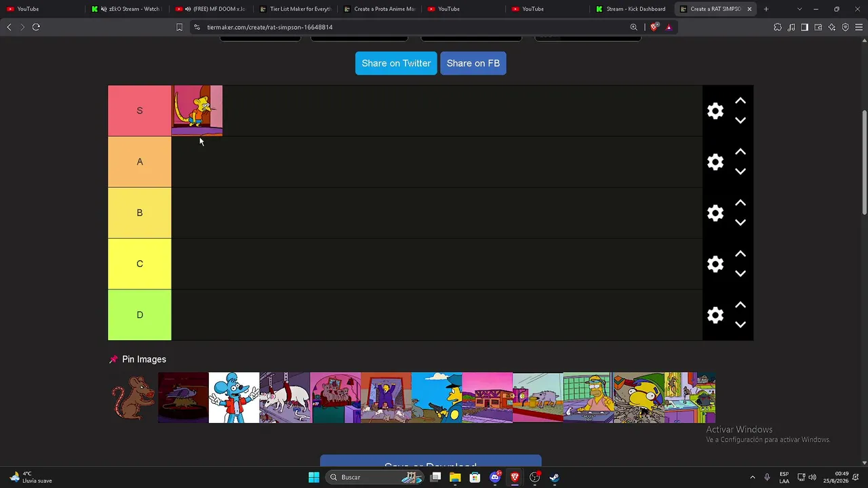Move D tier row up
This screenshot has width=868, height=488.
tap(741, 305)
